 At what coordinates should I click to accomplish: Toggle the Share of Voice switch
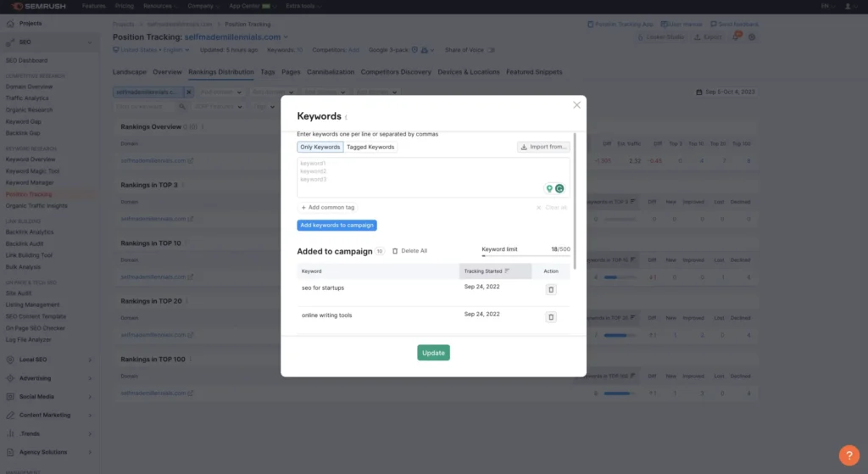(492, 49)
